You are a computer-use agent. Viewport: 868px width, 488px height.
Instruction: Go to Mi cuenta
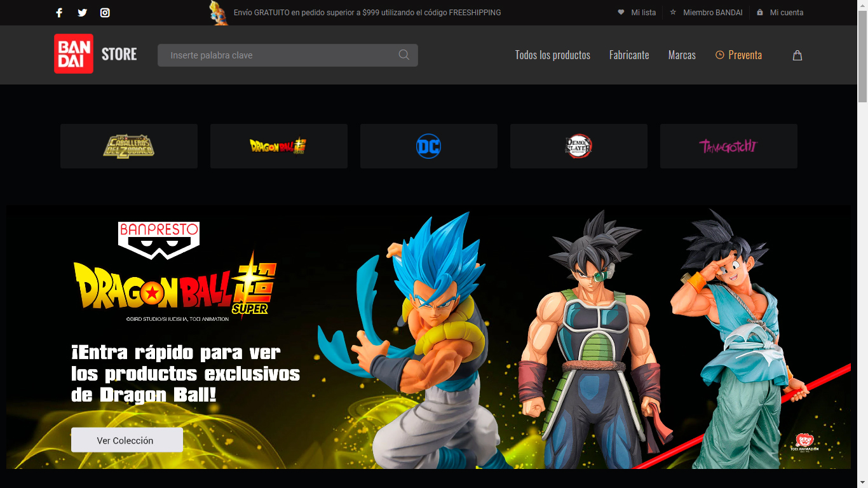point(780,13)
